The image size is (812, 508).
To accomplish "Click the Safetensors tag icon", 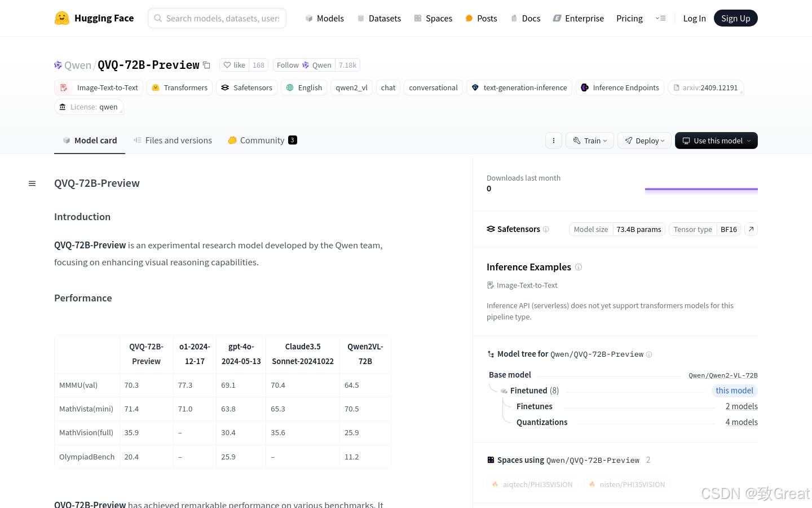I will [225, 87].
